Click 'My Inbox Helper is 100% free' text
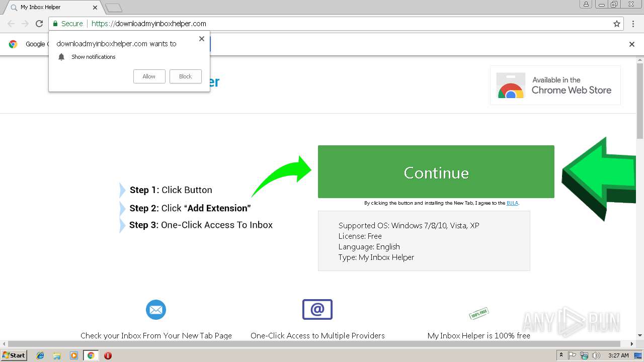The height and width of the screenshot is (362, 644). coord(479,335)
